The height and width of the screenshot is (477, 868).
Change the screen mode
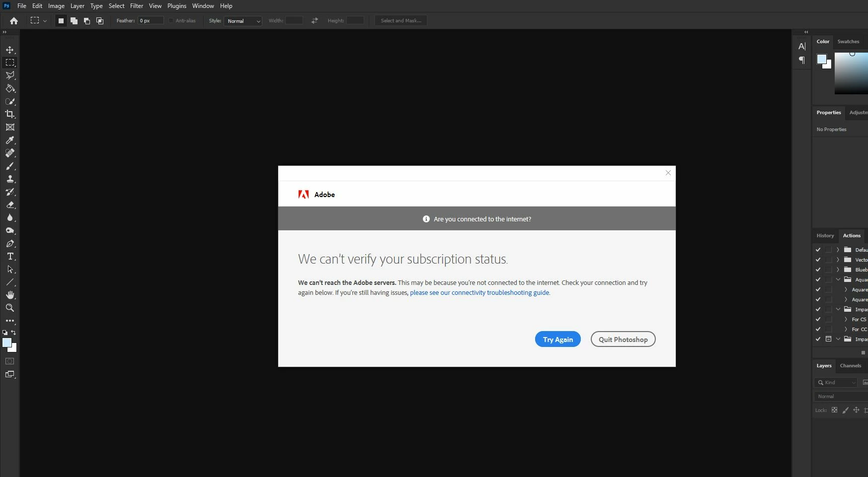pos(10,374)
